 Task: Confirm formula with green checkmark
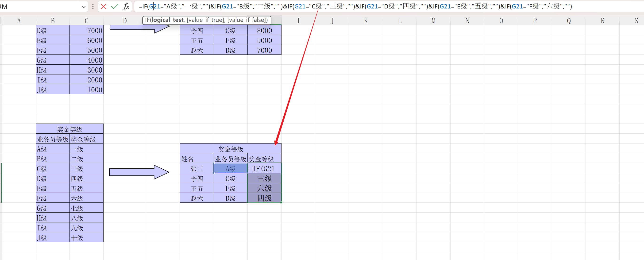(115, 7)
